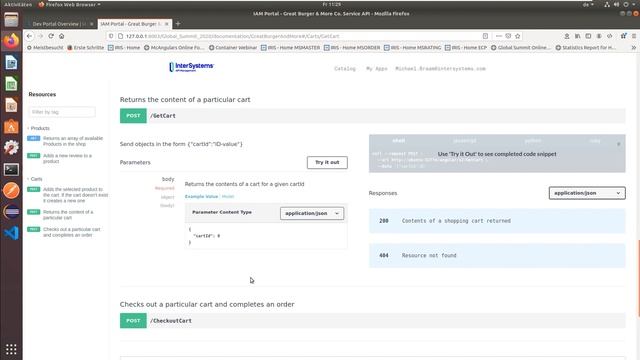Viewport: 640px width, 360px height.
Task: Click the 200 Contents of a shopping cart response
Action: (x=497, y=221)
